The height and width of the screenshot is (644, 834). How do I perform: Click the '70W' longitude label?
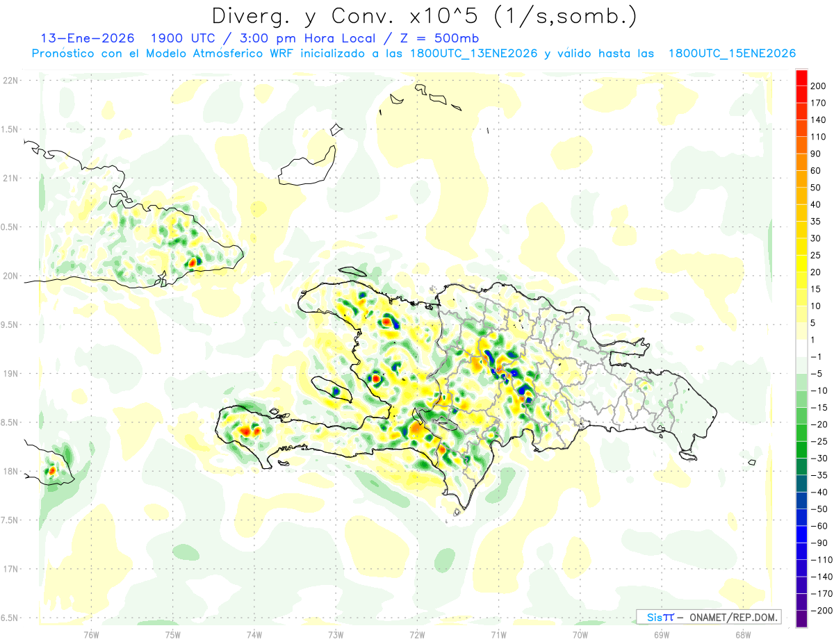pyautogui.click(x=580, y=635)
